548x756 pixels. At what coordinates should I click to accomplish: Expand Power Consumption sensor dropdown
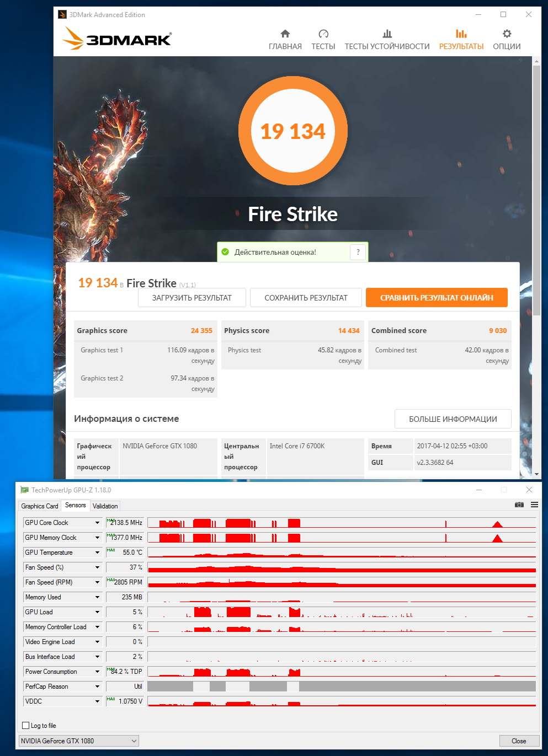[x=97, y=672]
